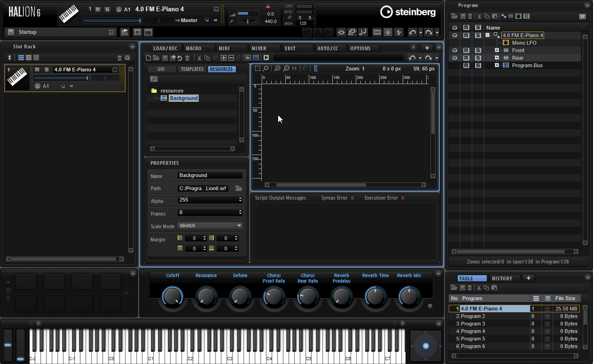Open the LOAD/REC tab
The width and height of the screenshot is (593, 364).
tap(165, 48)
